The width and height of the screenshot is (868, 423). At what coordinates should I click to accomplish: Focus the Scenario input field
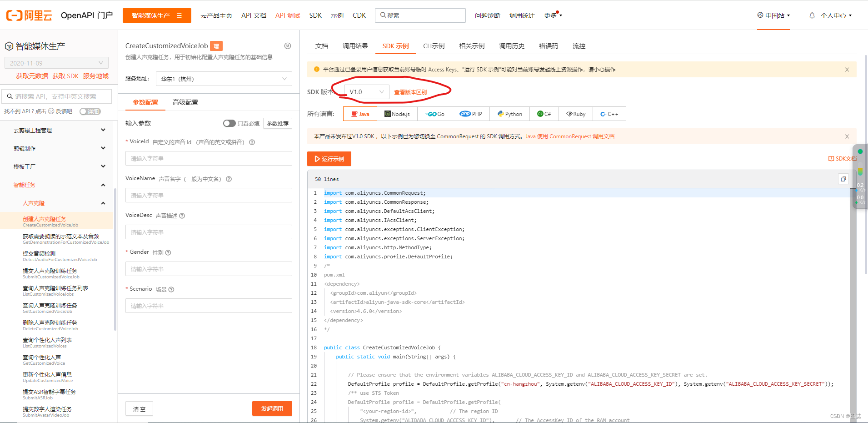pos(209,306)
